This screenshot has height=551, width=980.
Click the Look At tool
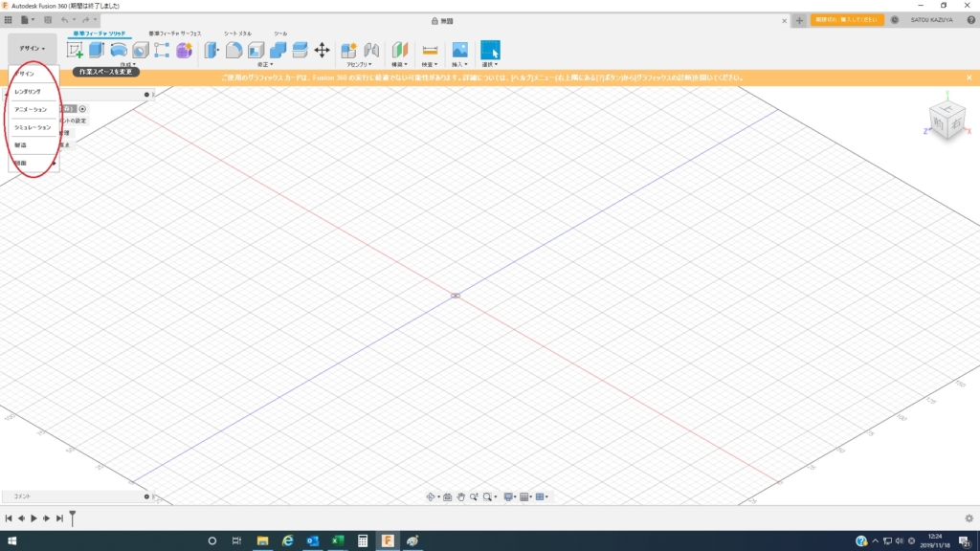448,497
